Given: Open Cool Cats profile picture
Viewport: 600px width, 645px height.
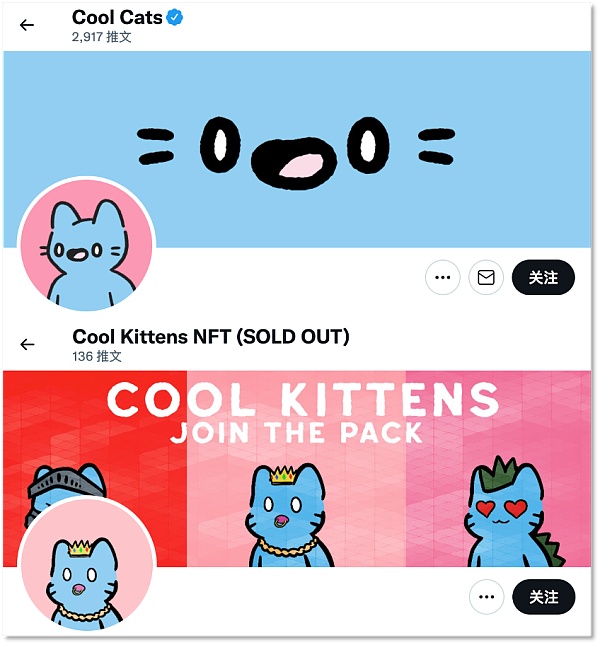Looking at the screenshot, I should (86, 244).
